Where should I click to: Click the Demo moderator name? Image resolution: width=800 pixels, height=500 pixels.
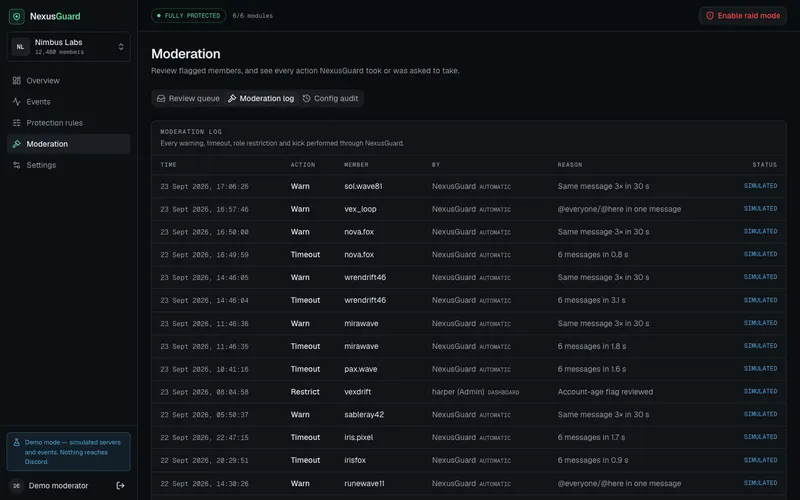pos(58,486)
